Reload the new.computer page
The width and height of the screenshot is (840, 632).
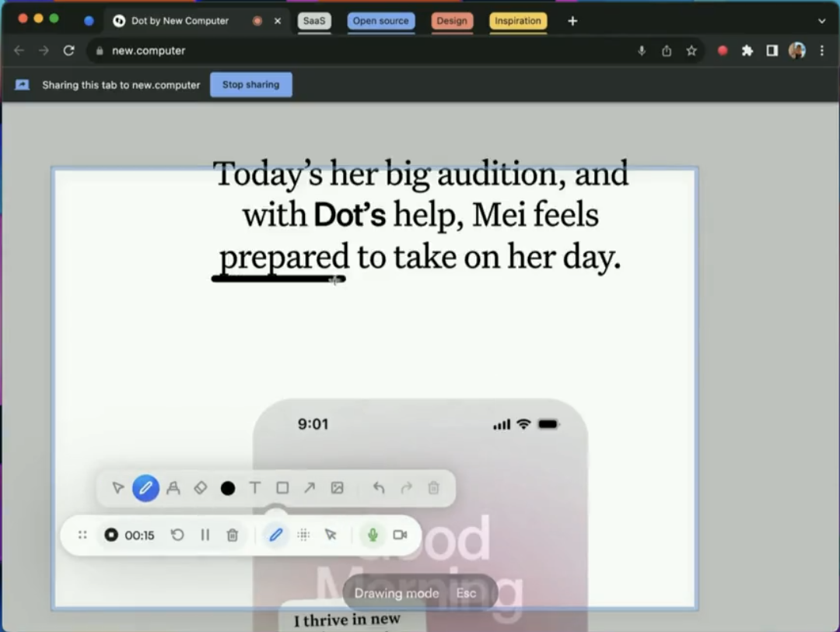click(69, 51)
